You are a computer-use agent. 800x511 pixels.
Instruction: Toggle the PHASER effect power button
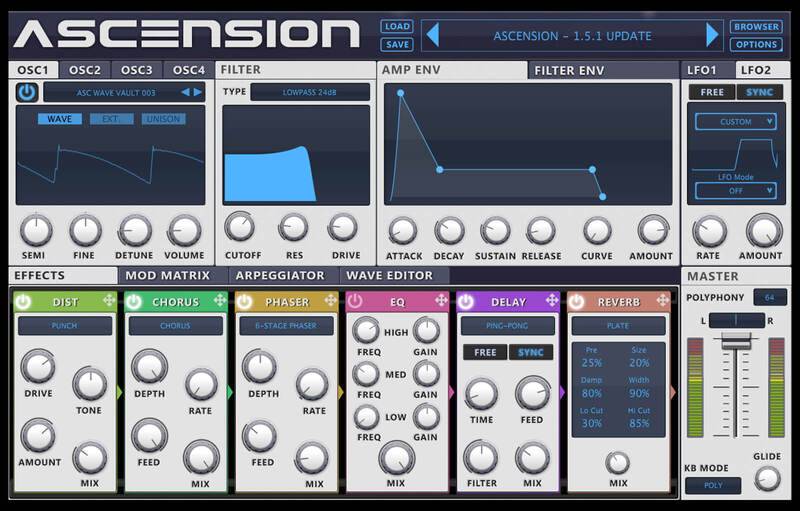(x=244, y=301)
